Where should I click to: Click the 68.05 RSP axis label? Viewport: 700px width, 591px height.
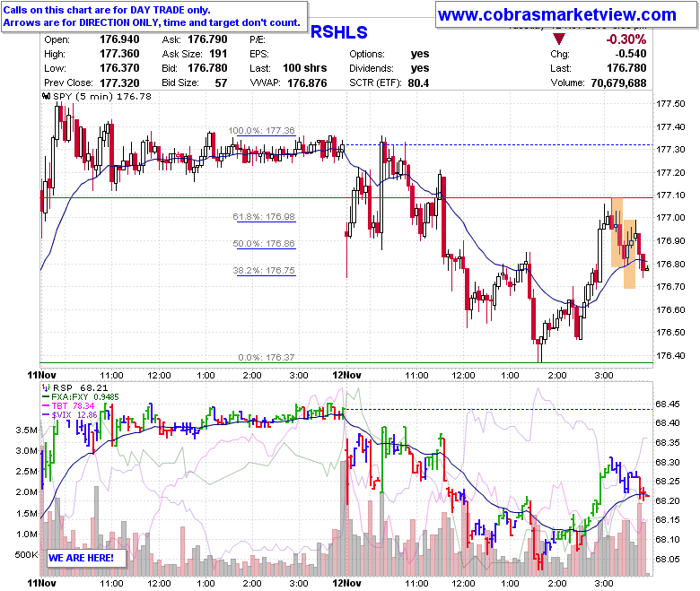coord(668,559)
